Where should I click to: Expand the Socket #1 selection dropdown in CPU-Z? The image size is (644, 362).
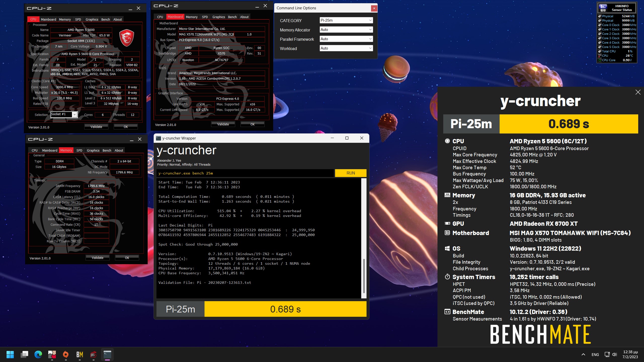pos(74,115)
